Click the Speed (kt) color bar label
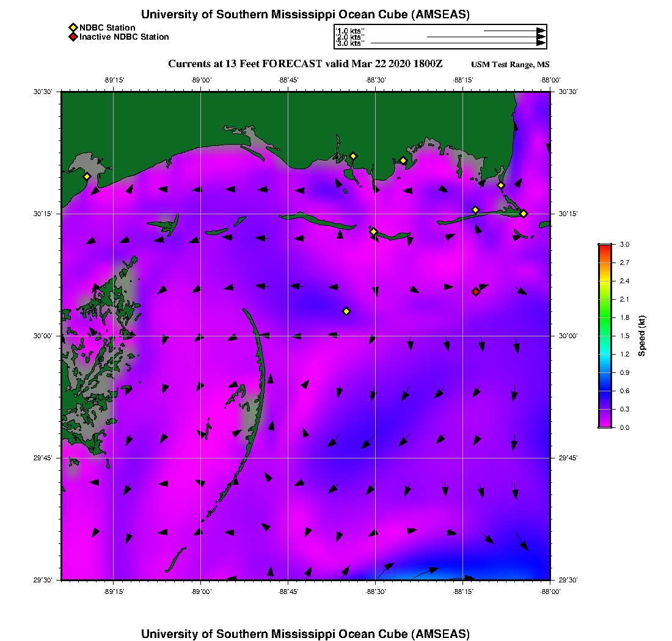The image size is (672, 641). pyautogui.click(x=642, y=336)
